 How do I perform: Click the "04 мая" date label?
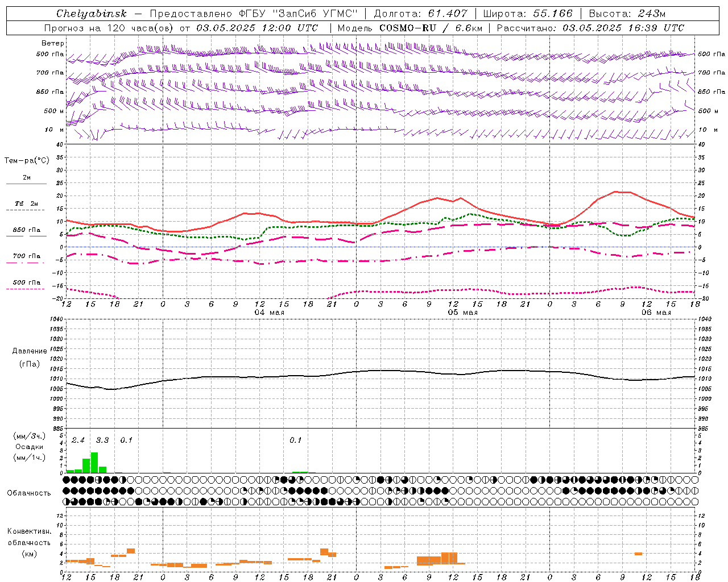click(x=269, y=313)
